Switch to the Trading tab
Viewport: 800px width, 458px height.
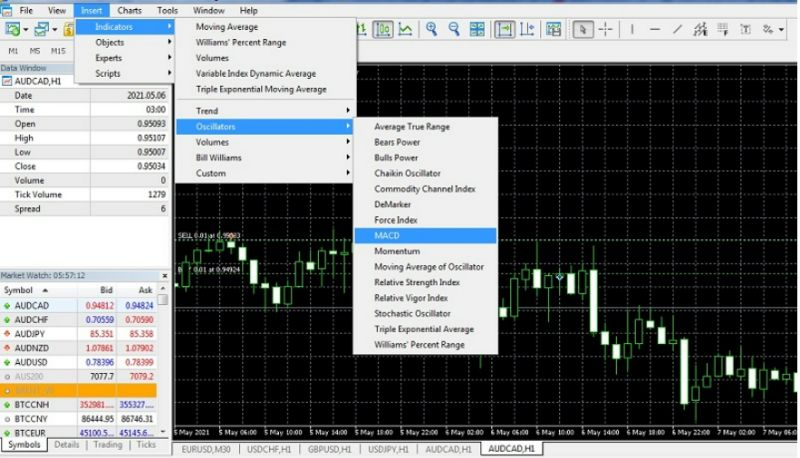coord(108,445)
